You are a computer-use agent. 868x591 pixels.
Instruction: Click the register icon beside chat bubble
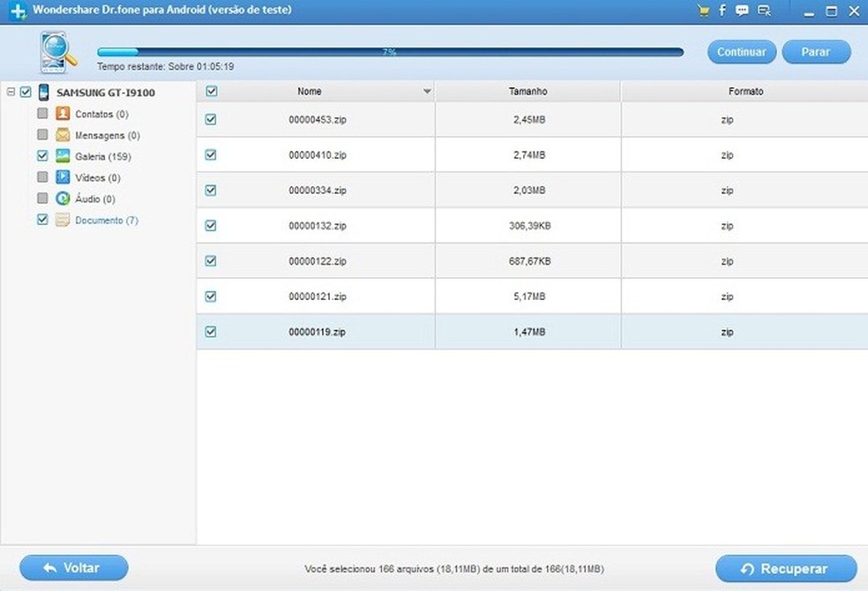tap(764, 11)
